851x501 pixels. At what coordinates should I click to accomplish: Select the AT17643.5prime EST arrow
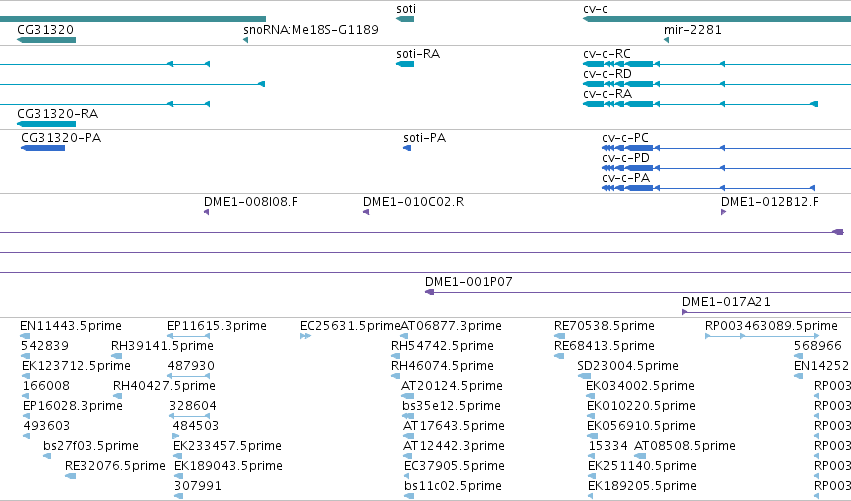(408, 436)
